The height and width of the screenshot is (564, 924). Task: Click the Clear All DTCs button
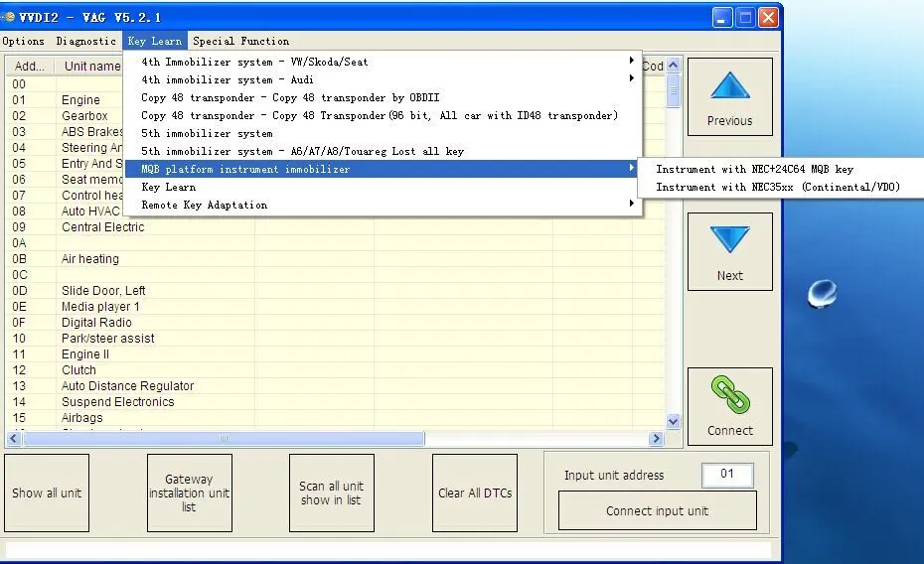(474, 493)
